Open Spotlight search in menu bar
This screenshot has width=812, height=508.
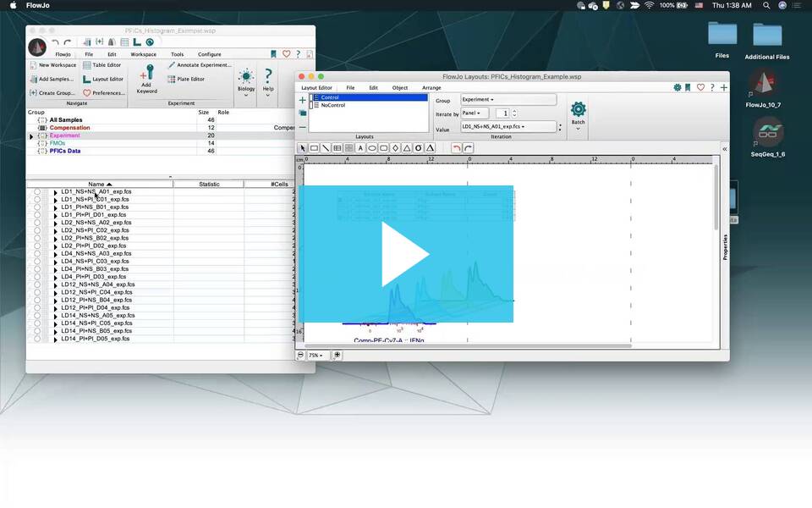pos(766,5)
